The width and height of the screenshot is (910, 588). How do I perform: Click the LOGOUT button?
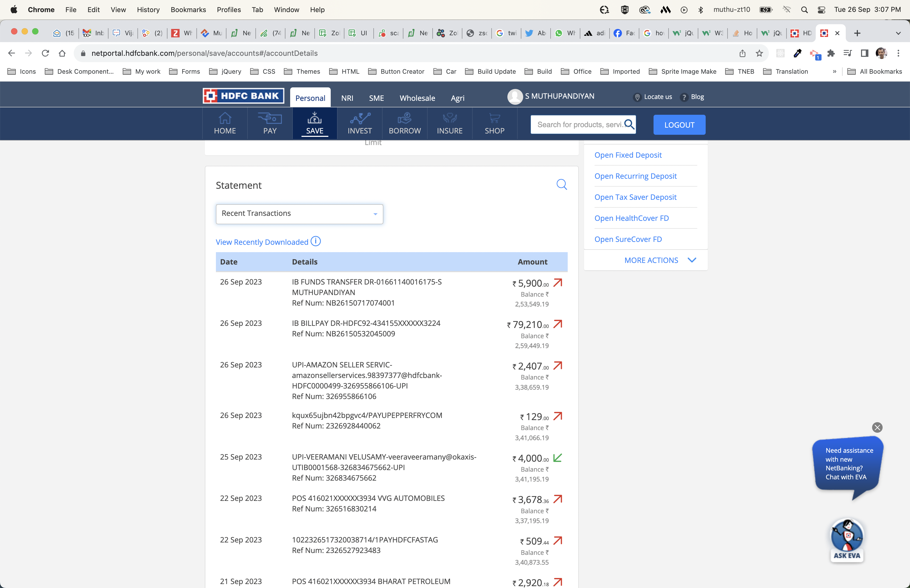pos(679,125)
